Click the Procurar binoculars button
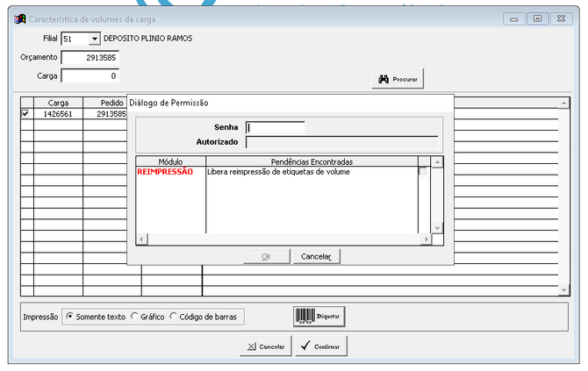This screenshot has height=371, width=588. (398, 79)
